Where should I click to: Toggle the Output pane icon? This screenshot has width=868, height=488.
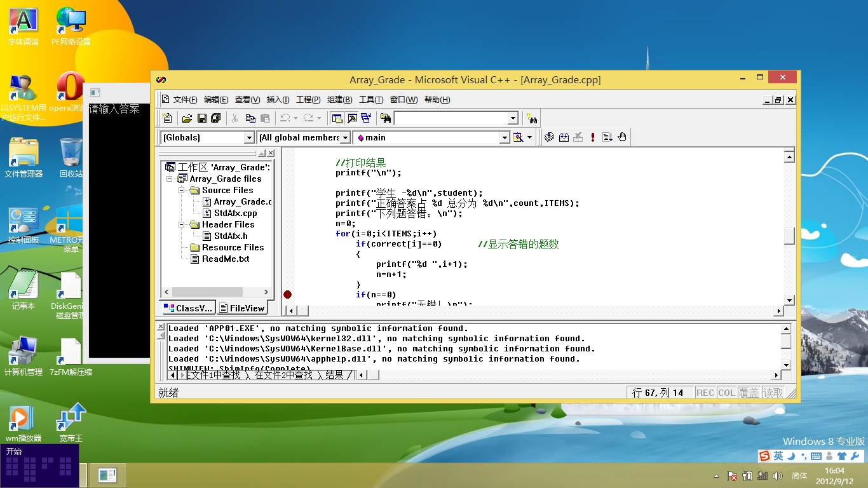tap(351, 118)
